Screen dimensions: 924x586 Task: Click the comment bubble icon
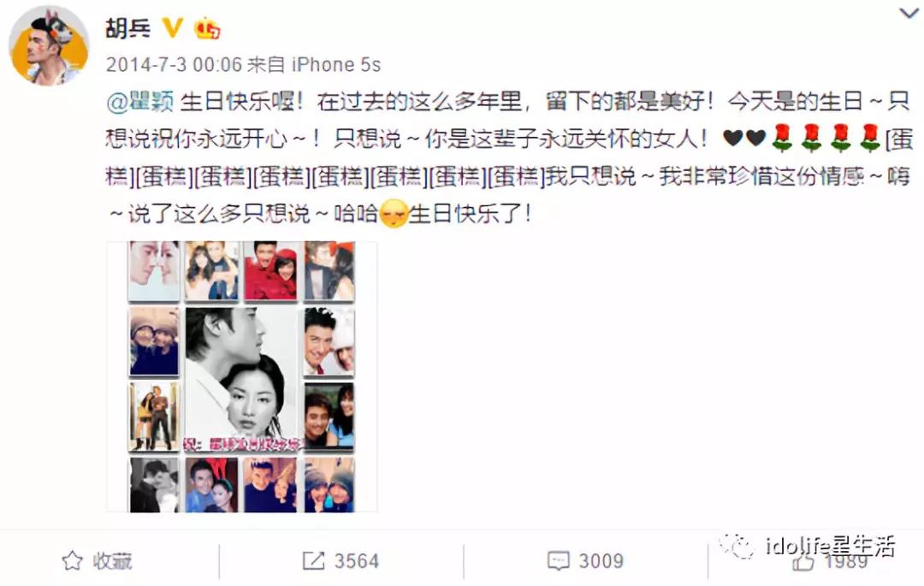pos(558,560)
